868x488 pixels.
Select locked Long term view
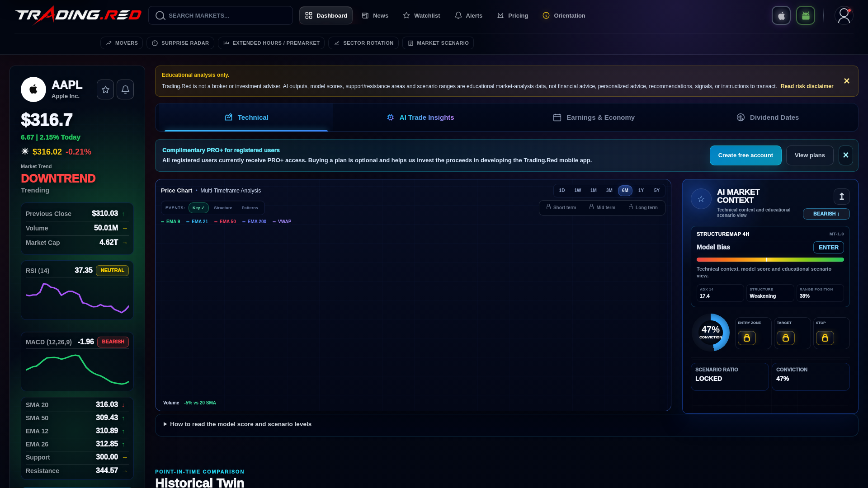[x=643, y=207]
